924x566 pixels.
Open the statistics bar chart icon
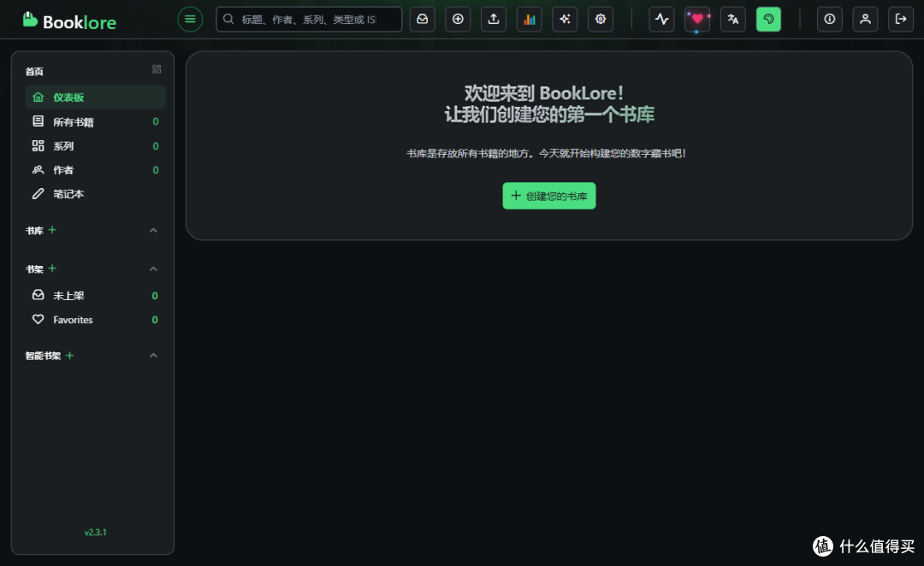pyautogui.click(x=530, y=20)
